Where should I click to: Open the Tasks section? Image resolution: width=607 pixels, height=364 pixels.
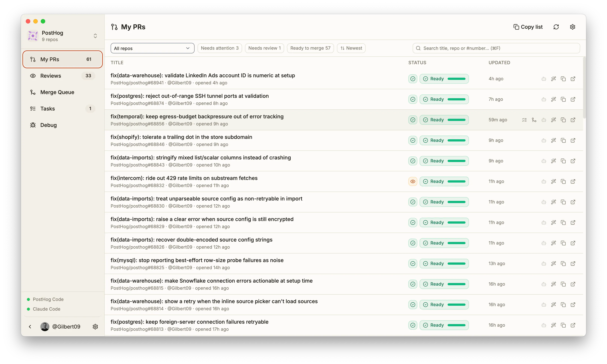click(62, 109)
